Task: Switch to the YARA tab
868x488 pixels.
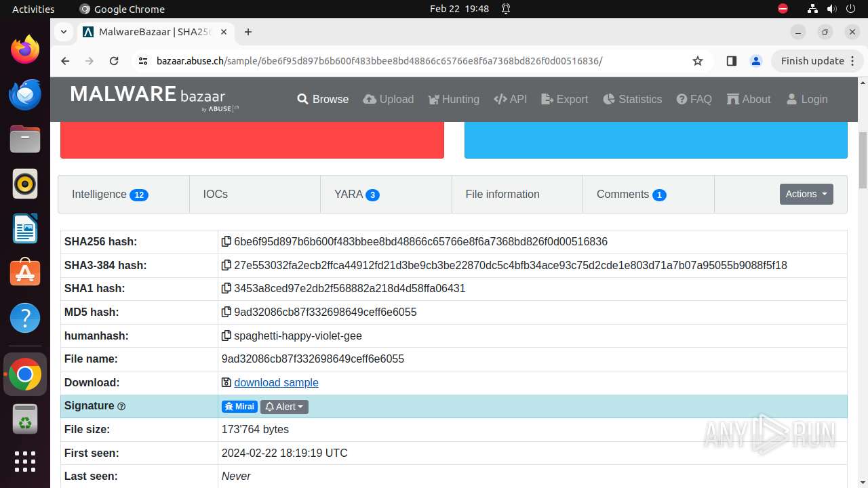Action: click(x=386, y=194)
